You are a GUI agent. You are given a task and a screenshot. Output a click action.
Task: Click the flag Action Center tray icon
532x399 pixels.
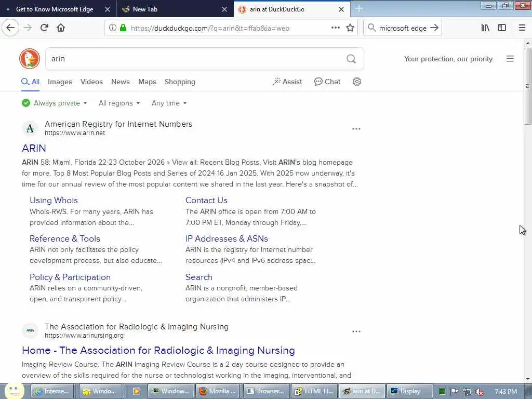click(x=454, y=392)
